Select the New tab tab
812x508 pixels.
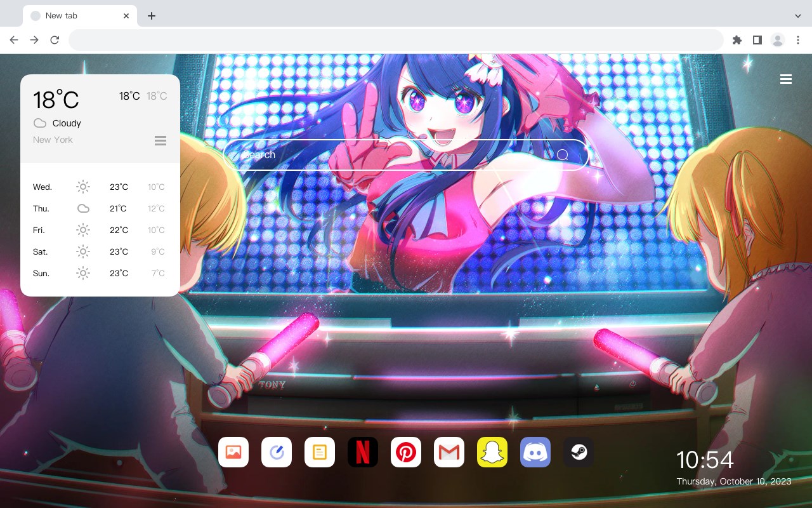click(80, 16)
